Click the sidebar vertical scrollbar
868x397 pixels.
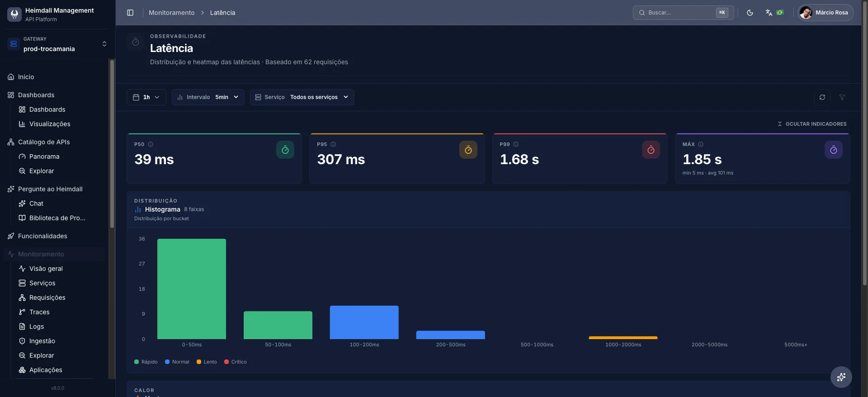pos(112,144)
